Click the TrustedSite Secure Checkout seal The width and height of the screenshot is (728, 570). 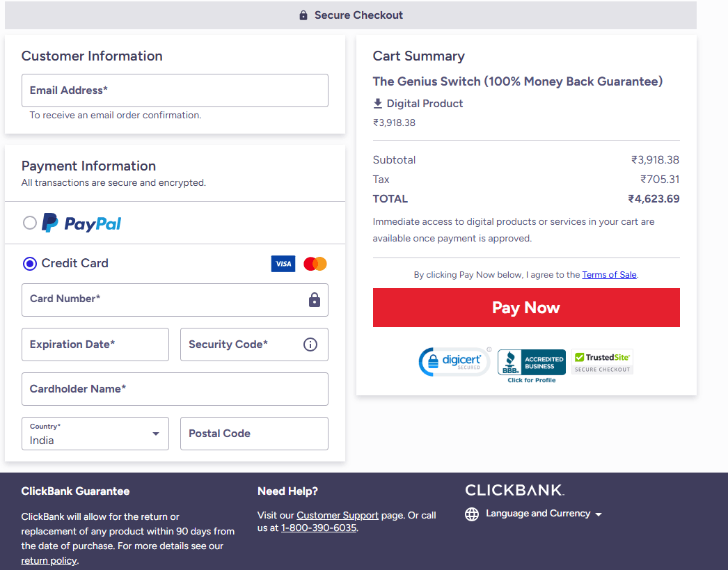point(601,361)
